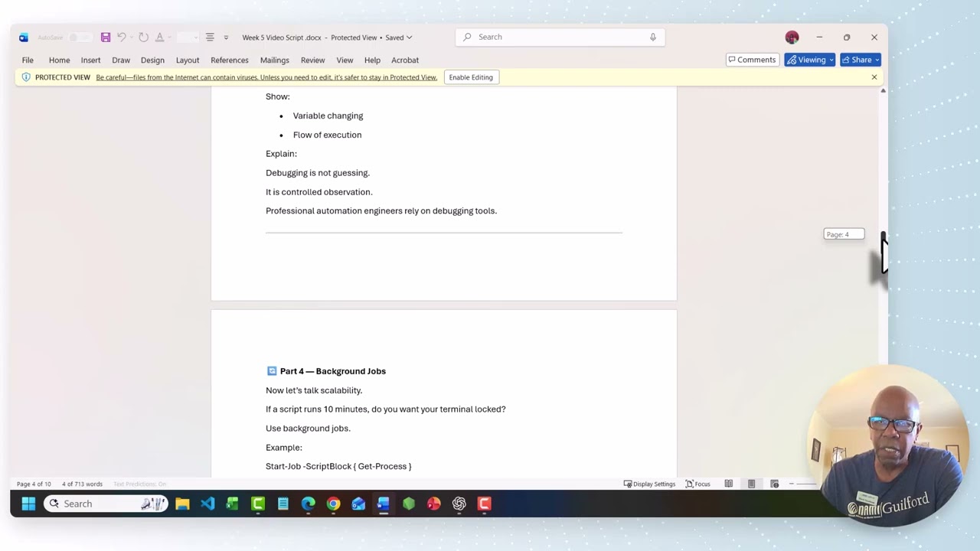Click the Protected View shield icon
Viewport: 980px width, 551px height.
(26, 77)
